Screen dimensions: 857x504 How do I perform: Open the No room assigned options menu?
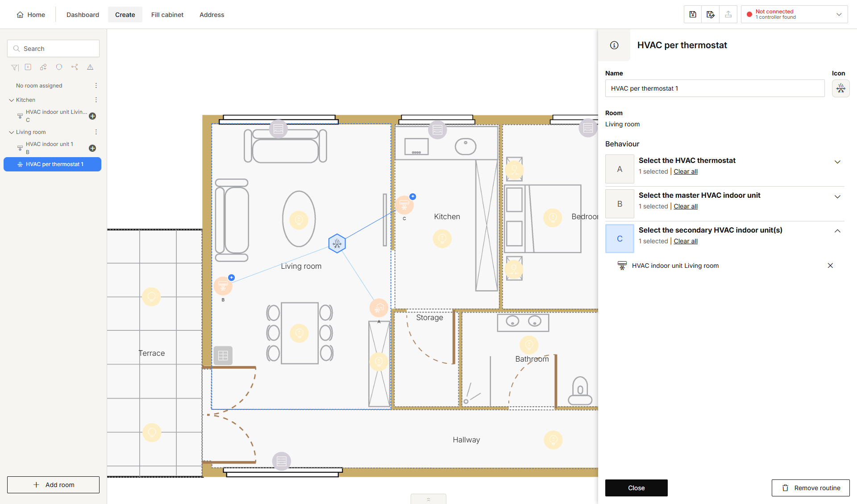[x=96, y=85]
